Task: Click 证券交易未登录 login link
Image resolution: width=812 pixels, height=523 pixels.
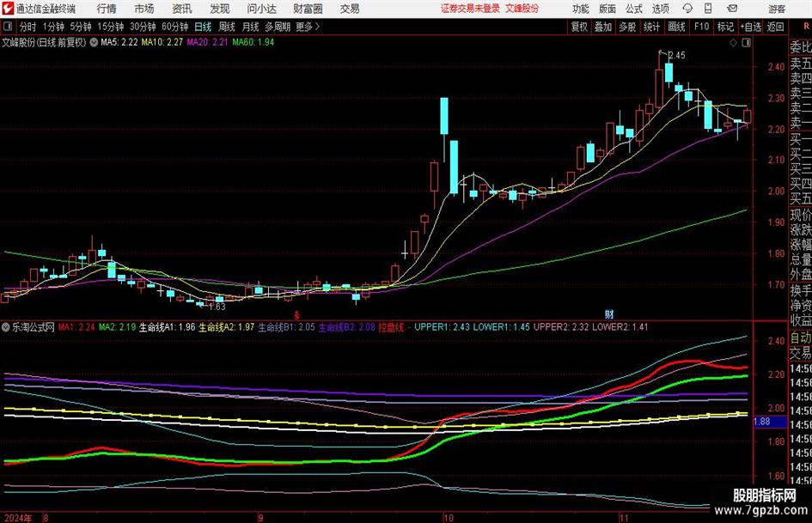Action: click(x=470, y=9)
